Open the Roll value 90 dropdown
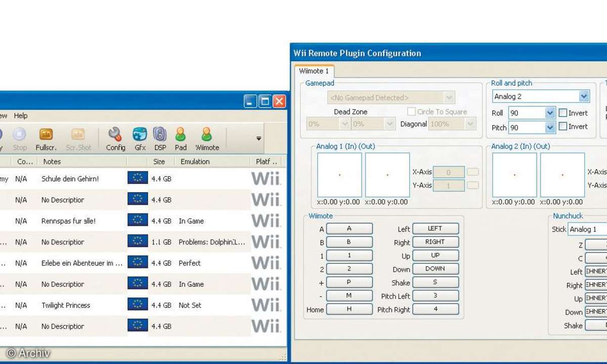The image size is (607, 364). [x=532, y=113]
